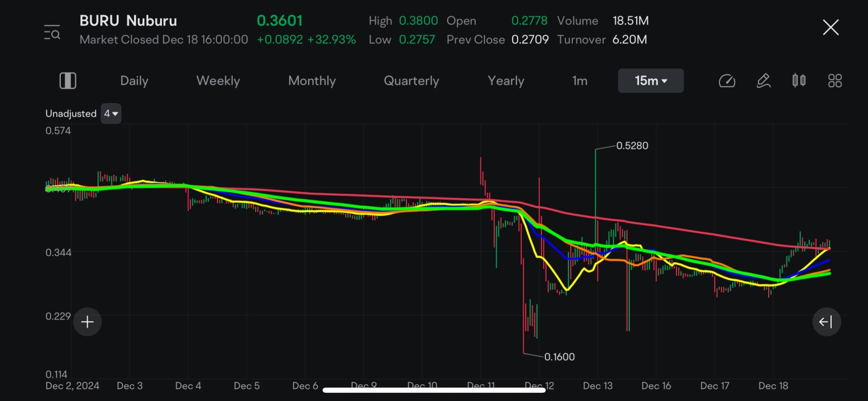This screenshot has width=868, height=401.
Task: Switch candlestick chart type icon
Action: click(x=799, y=81)
